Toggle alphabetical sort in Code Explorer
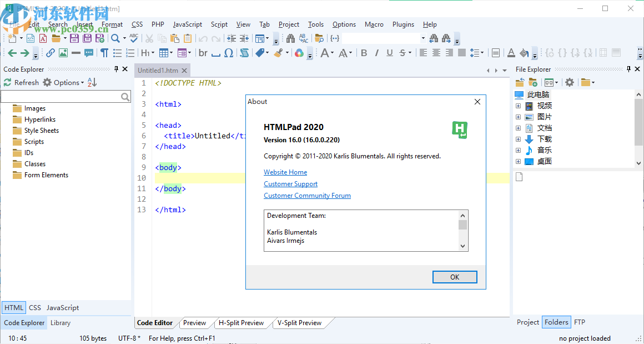644x344 pixels. tap(92, 82)
